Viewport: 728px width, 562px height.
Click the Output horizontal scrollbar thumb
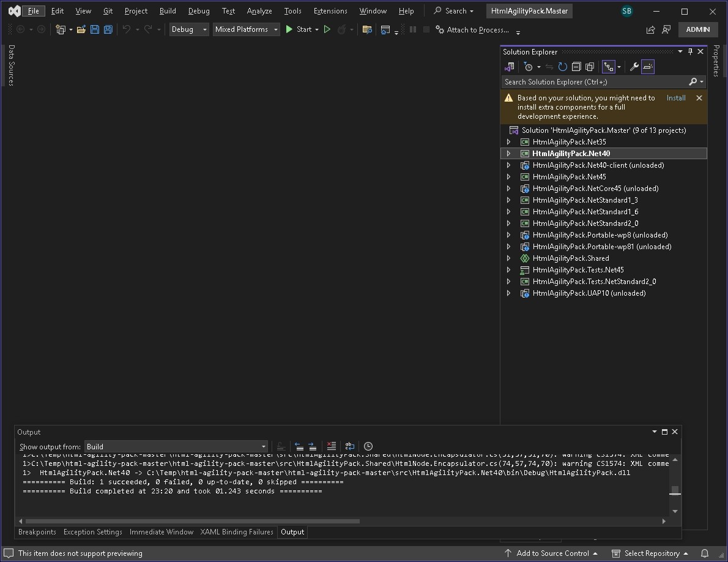pyautogui.click(x=192, y=522)
